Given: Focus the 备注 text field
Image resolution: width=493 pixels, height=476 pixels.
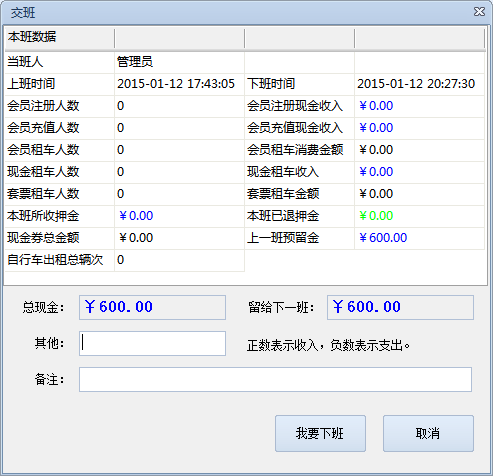Looking at the screenshot, I should [x=275, y=379].
